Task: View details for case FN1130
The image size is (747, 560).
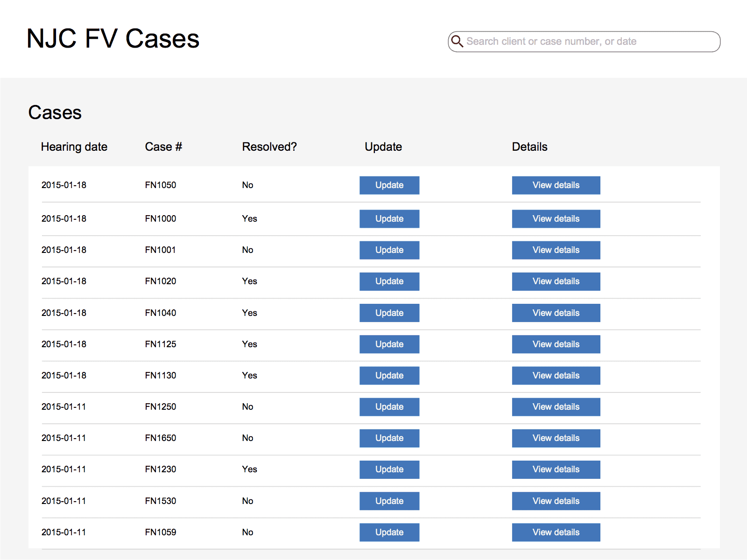Action: tap(556, 376)
